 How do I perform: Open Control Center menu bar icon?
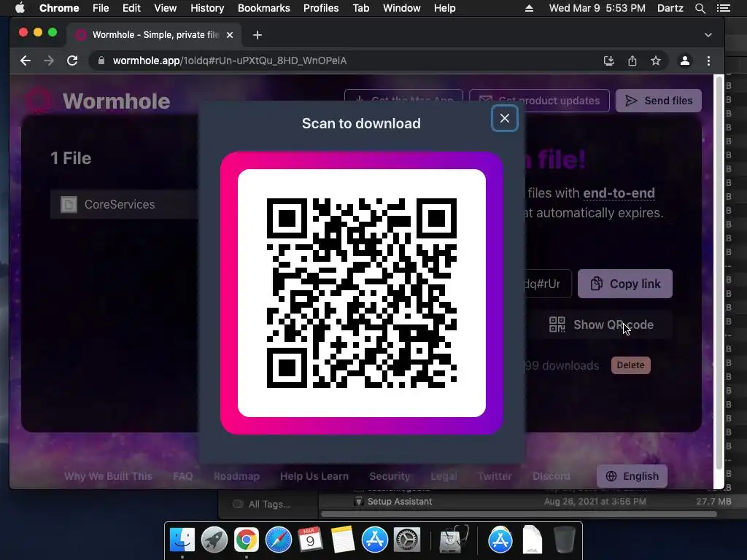pos(723,8)
